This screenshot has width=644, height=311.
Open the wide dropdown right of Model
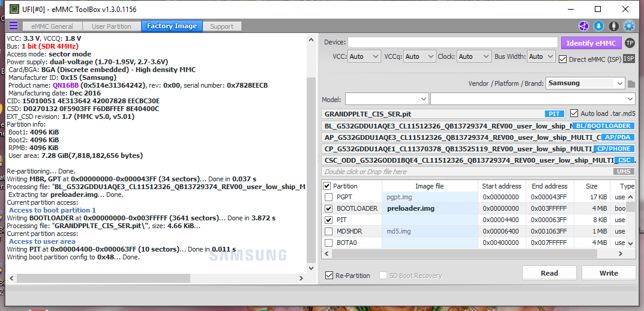point(533,100)
